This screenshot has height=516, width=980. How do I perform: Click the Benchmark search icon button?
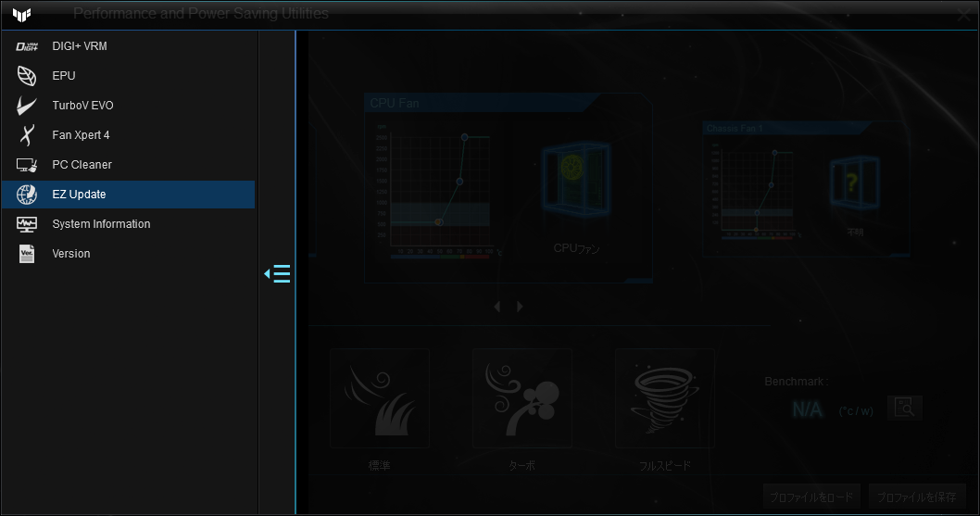click(904, 408)
